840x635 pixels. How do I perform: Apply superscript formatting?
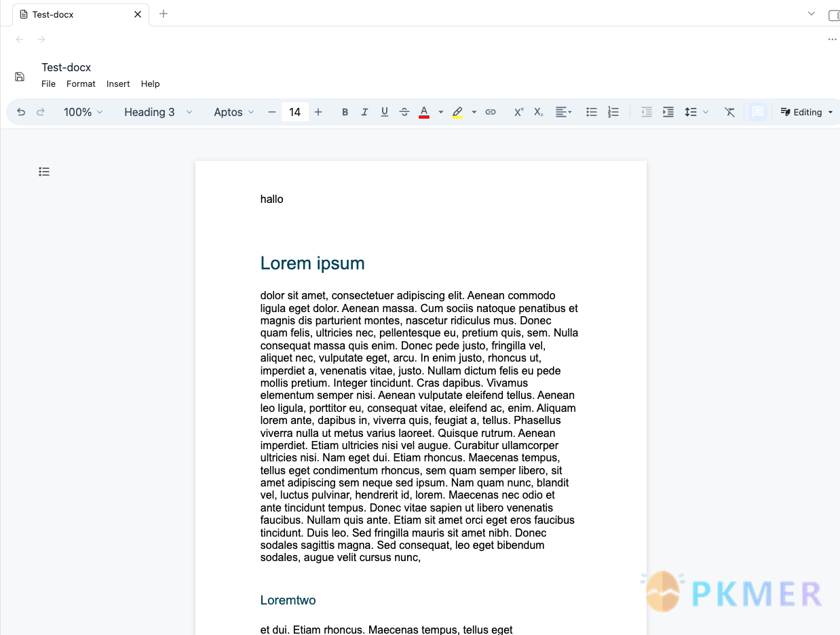[x=518, y=112]
